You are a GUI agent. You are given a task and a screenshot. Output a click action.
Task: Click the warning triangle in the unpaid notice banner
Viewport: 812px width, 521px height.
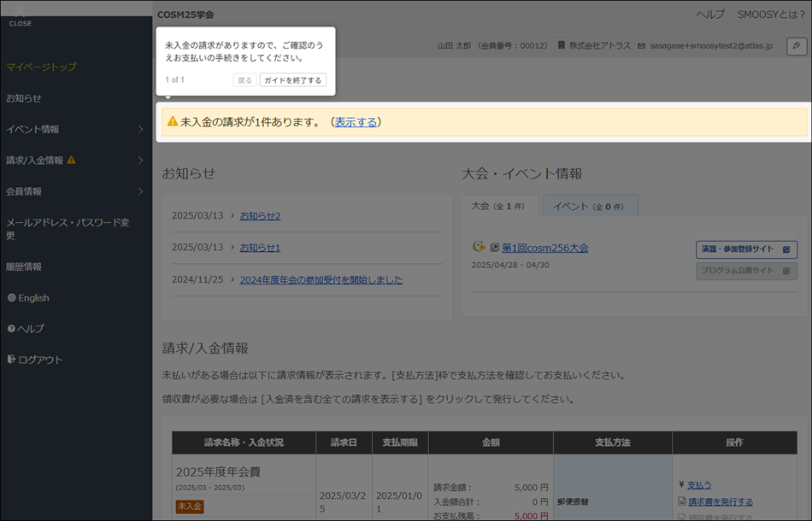(172, 122)
